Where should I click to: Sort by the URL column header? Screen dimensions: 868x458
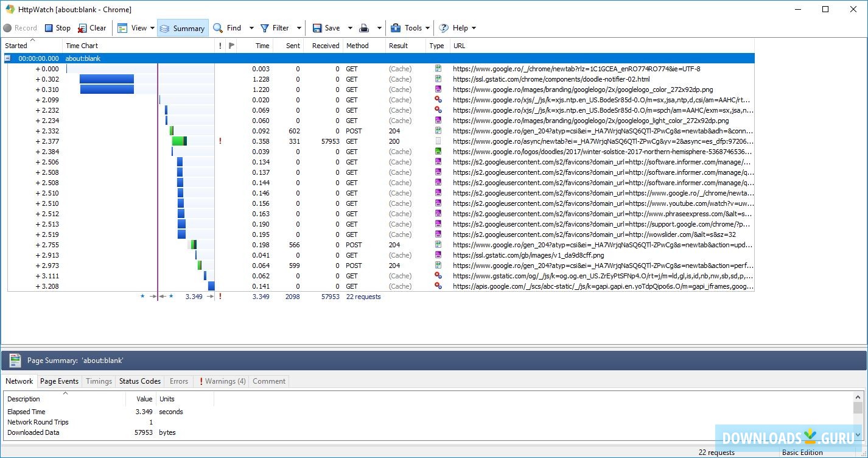click(602, 46)
